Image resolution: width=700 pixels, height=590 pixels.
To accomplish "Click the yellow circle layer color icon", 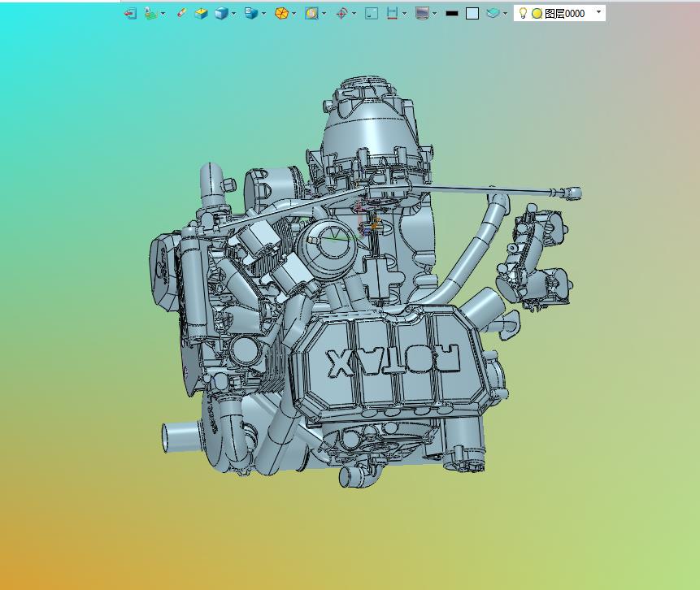I will point(537,13).
